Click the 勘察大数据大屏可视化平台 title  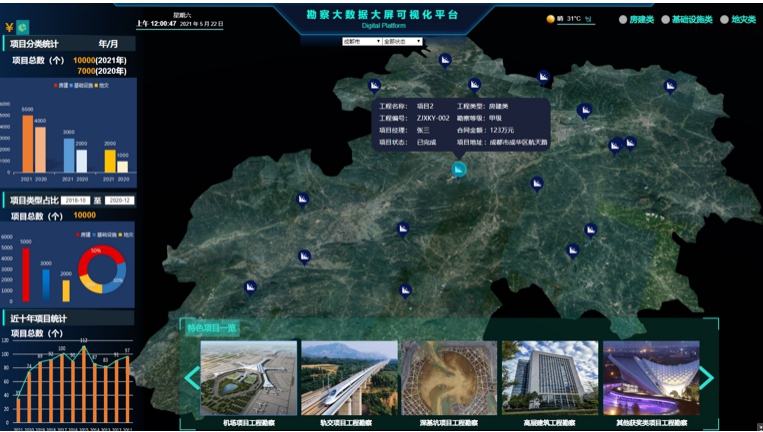point(382,15)
